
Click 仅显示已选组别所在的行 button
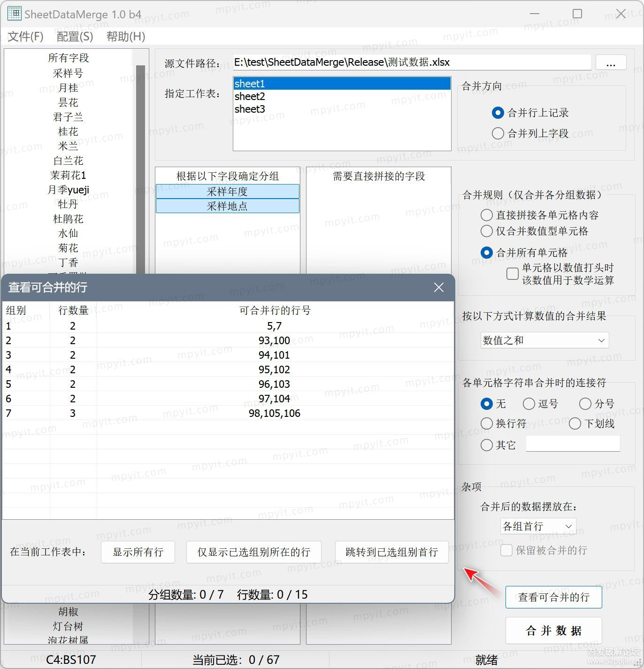tap(254, 552)
